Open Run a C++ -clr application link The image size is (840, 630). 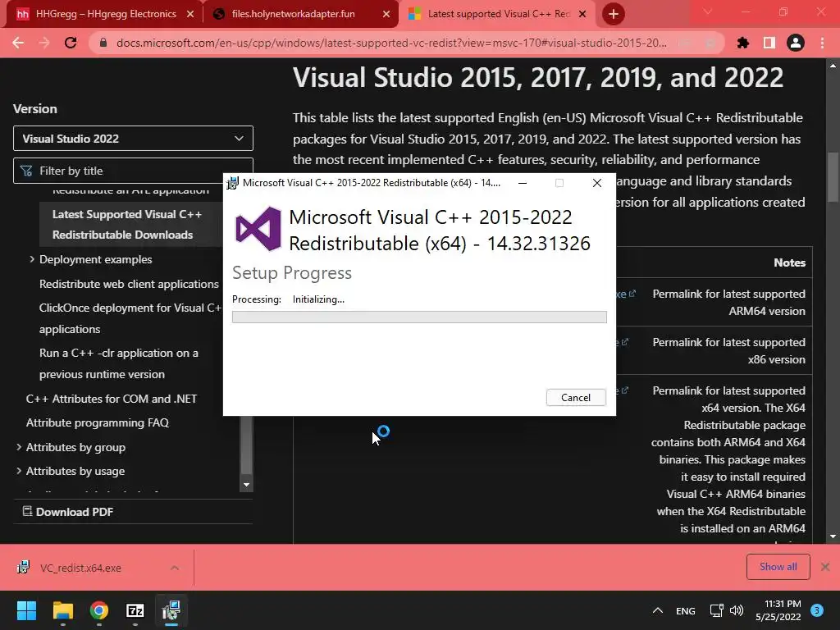click(x=119, y=363)
